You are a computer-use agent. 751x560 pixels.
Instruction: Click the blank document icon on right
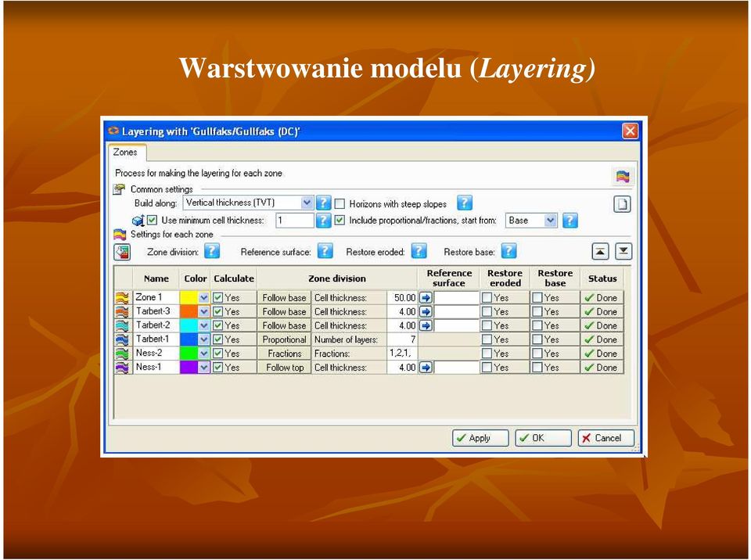tap(622, 204)
